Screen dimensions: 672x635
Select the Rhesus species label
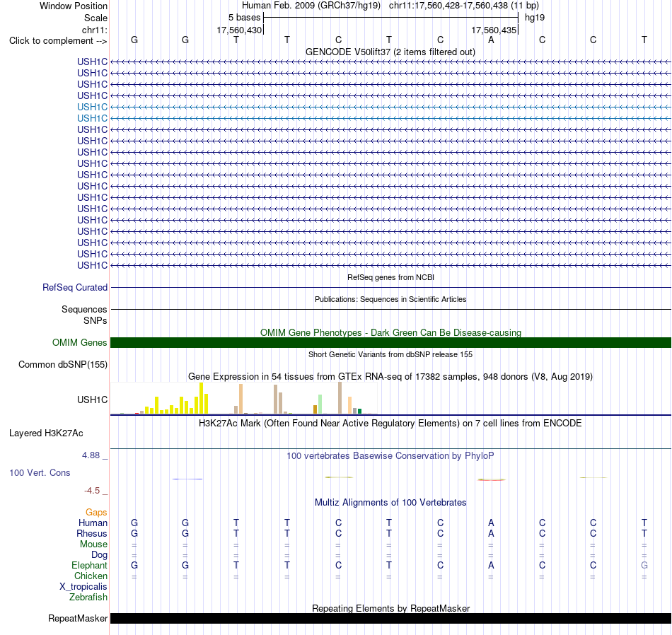[92, 533]
